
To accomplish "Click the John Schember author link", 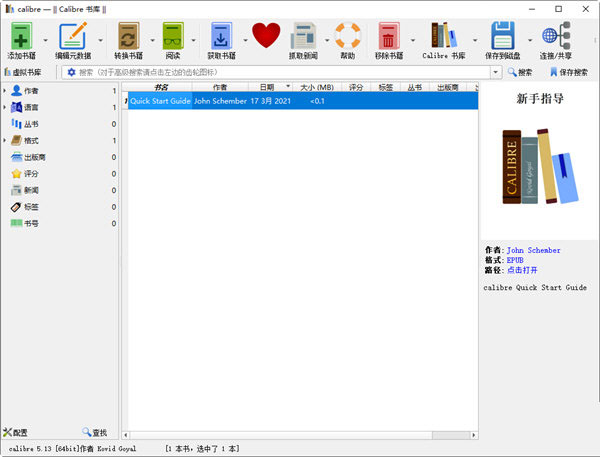I will click(533, 250).
